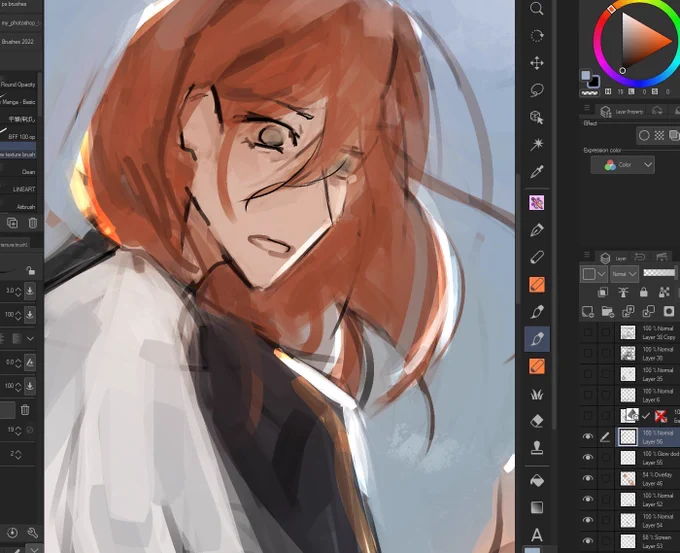Viewport: 680px width, 553px height.
Task: Hide Layer 54 with its eye icon
Action: (588, 520)
